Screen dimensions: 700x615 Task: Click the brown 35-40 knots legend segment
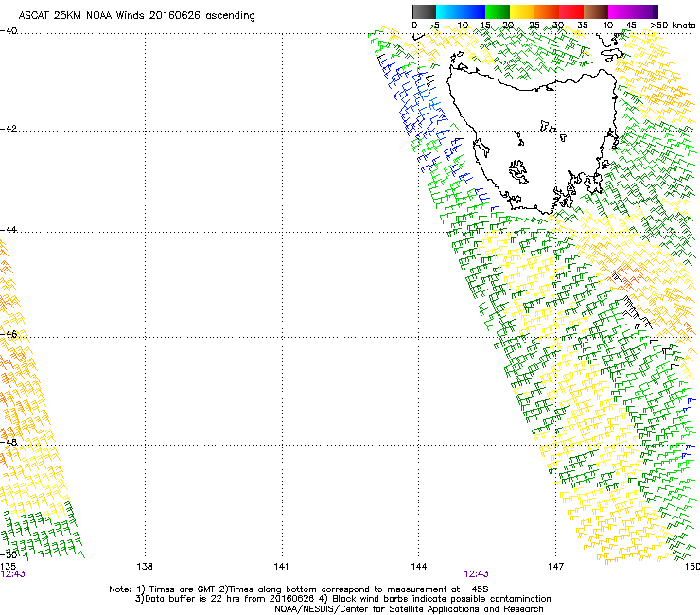[x=596, y=11]
